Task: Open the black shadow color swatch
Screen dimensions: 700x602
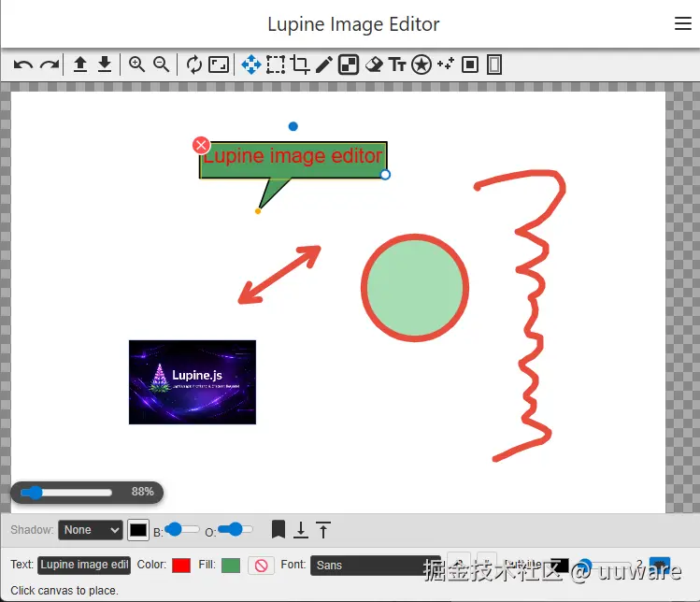Action: tap(138, 530)
